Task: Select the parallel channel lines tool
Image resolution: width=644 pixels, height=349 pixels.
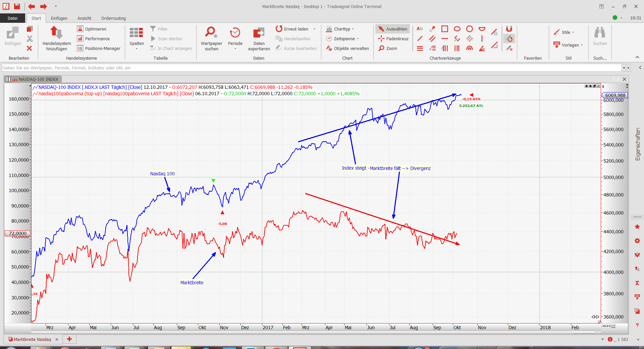Action: 432,39
